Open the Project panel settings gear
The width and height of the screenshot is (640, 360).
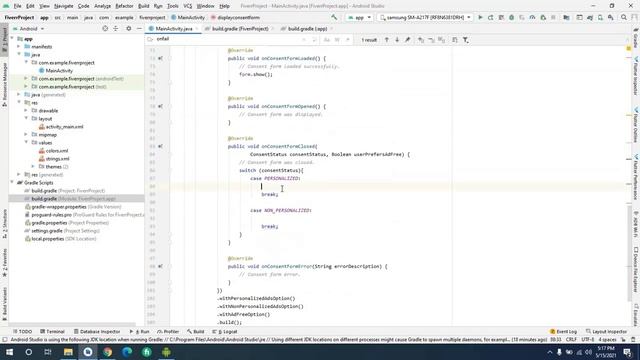tap(129, 29)
